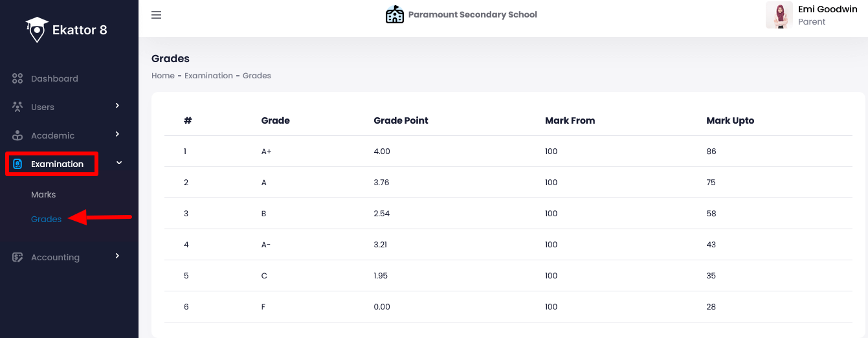Expand the Users submenu chevron
This screenshot has height=338, width=868.
[x=117, y=106]
